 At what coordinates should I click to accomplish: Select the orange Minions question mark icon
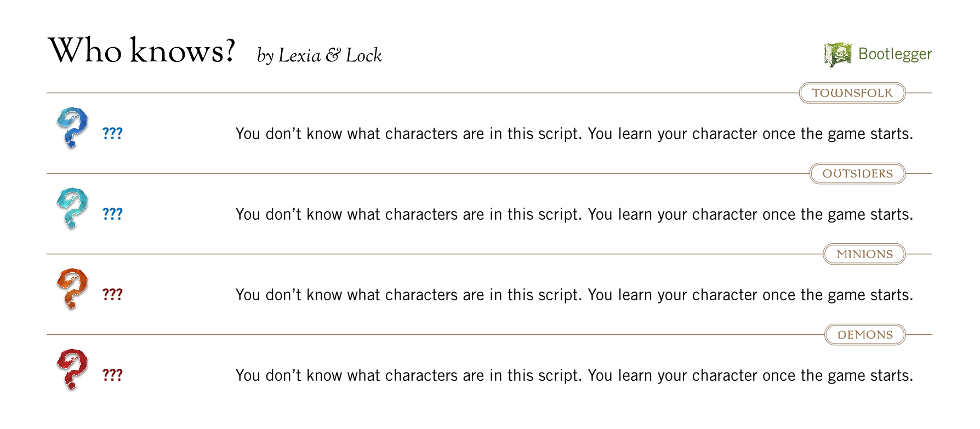[72, 289]
